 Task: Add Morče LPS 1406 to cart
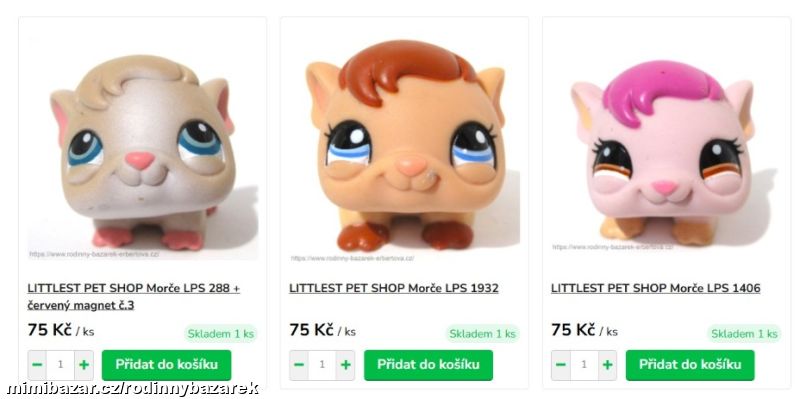click(x=690, y=365)
